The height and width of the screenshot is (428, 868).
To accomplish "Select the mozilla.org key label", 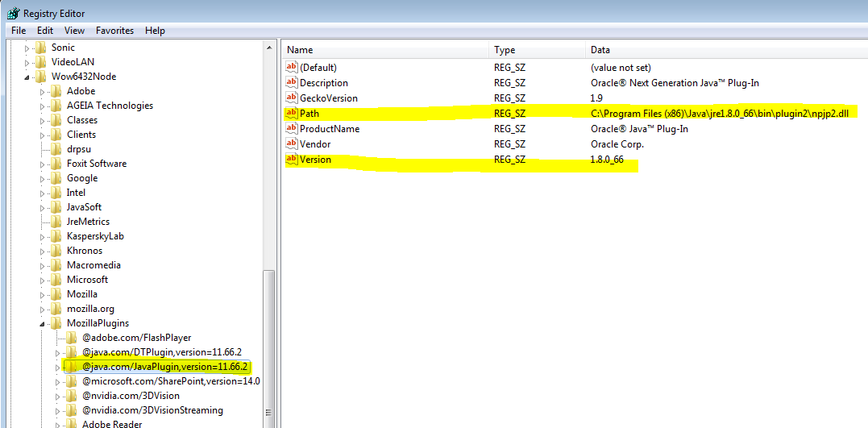I will tap(90, 309).
